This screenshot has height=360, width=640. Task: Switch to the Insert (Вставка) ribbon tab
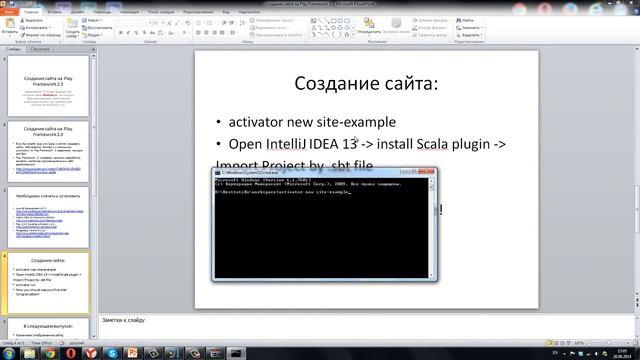[54, 12]
